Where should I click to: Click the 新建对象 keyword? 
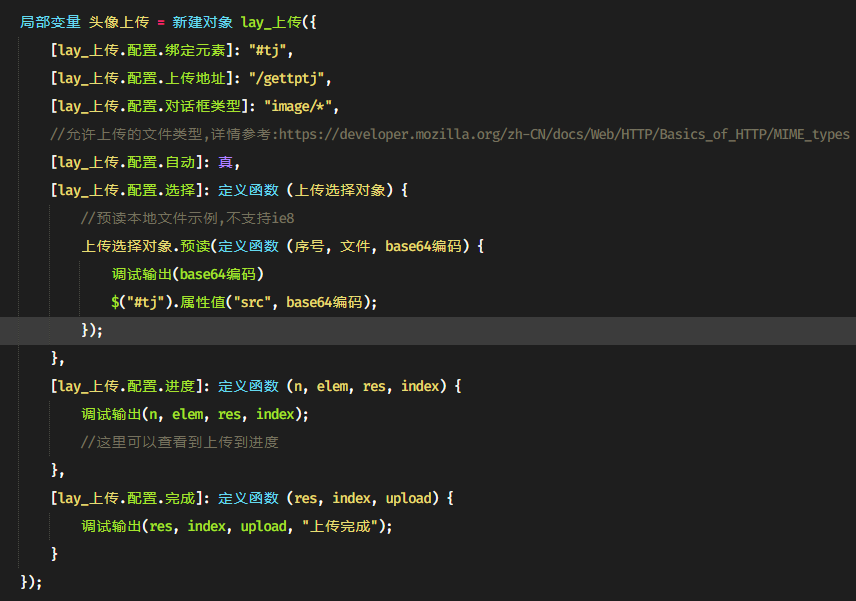coord(203,22)
